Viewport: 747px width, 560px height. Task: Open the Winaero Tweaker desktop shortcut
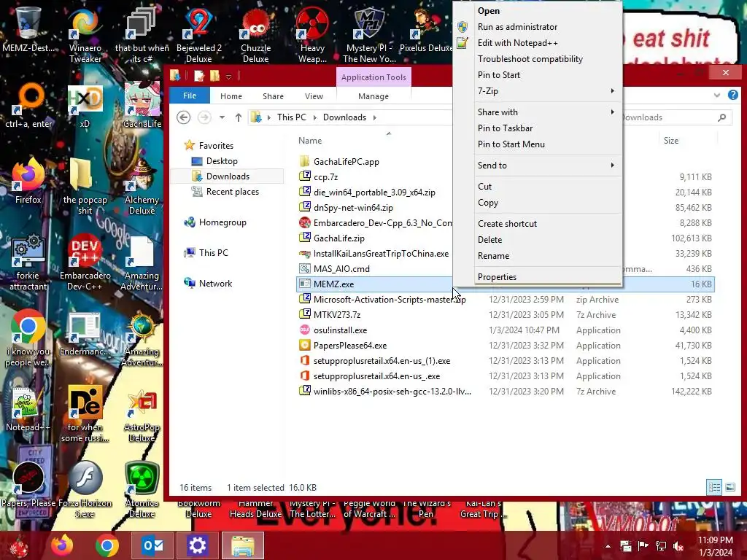click(x=85, y=34)
